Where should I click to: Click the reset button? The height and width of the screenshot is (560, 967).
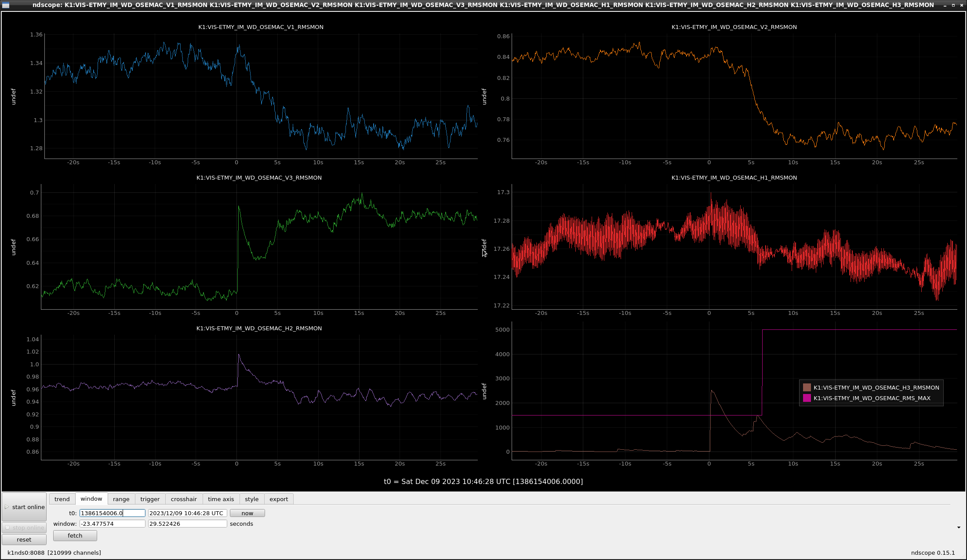click(x=24, y=539)
